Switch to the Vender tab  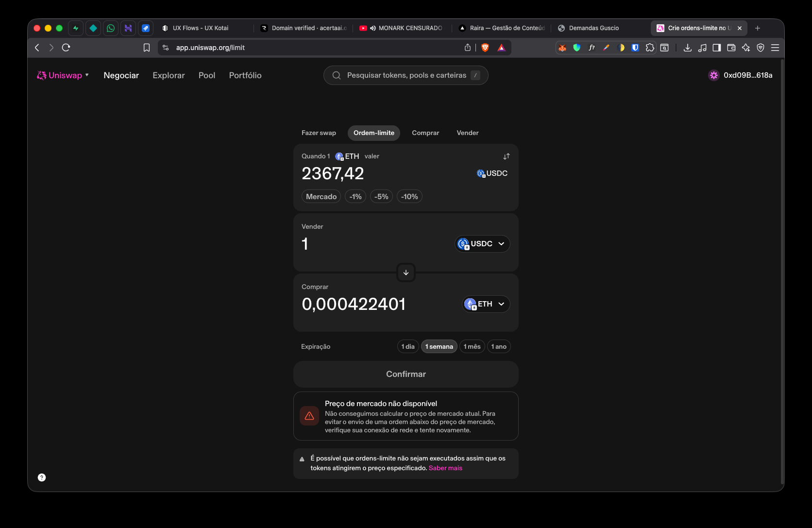coord(468,133)
